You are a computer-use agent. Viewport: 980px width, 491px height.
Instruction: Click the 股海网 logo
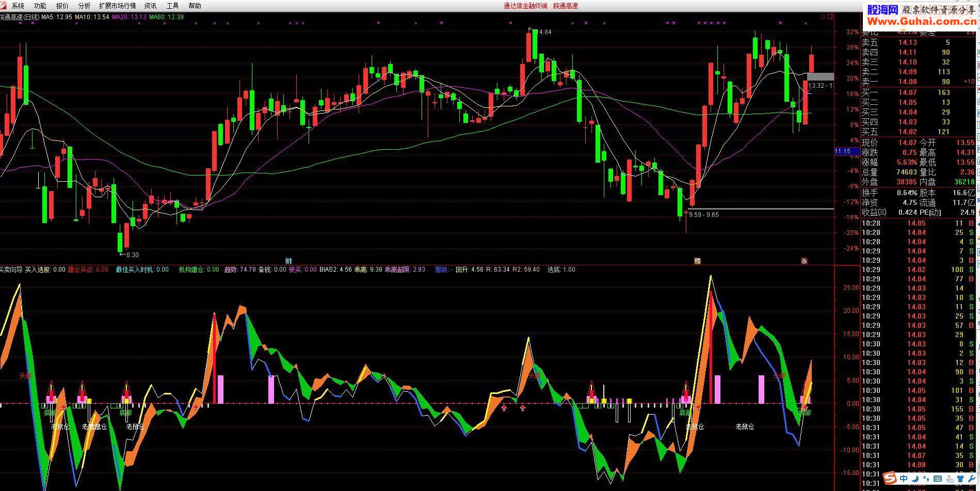pos(882,9)
